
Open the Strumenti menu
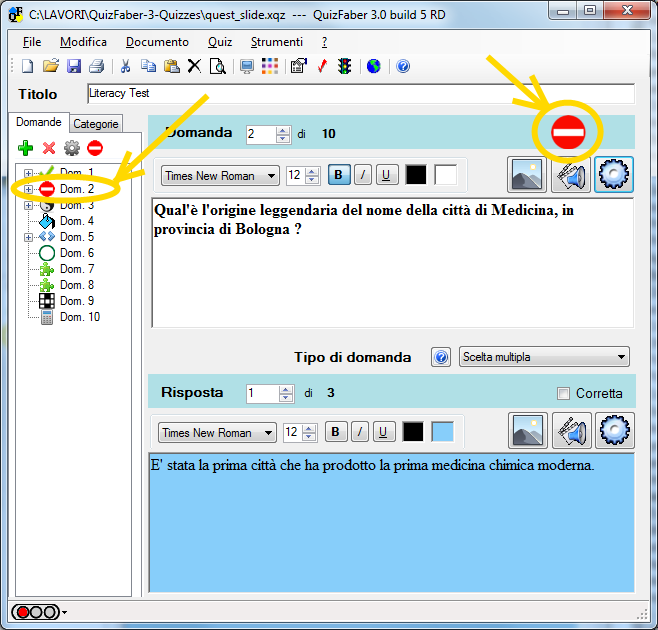pyautogui.click(x=277, y=42)
